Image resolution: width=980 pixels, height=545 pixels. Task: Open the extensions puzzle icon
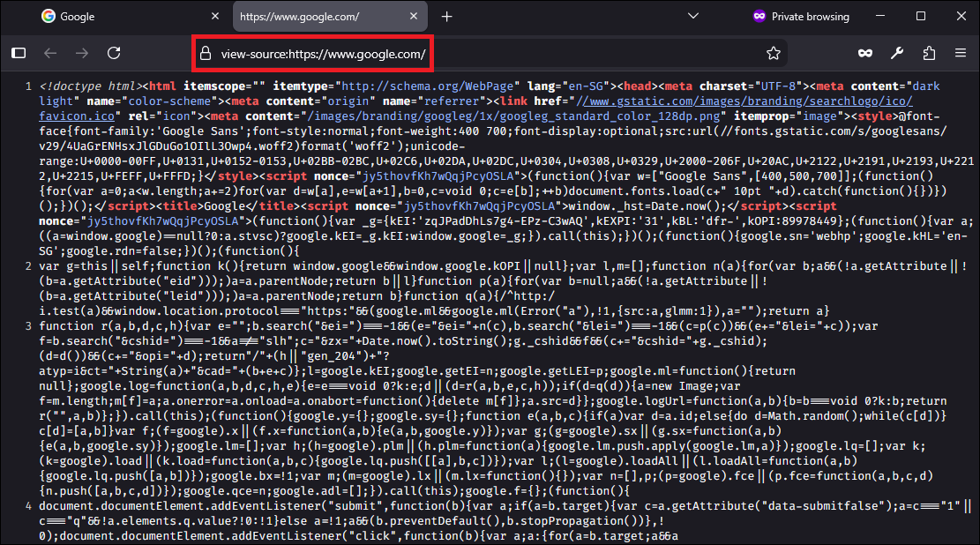tap(929, 53)
